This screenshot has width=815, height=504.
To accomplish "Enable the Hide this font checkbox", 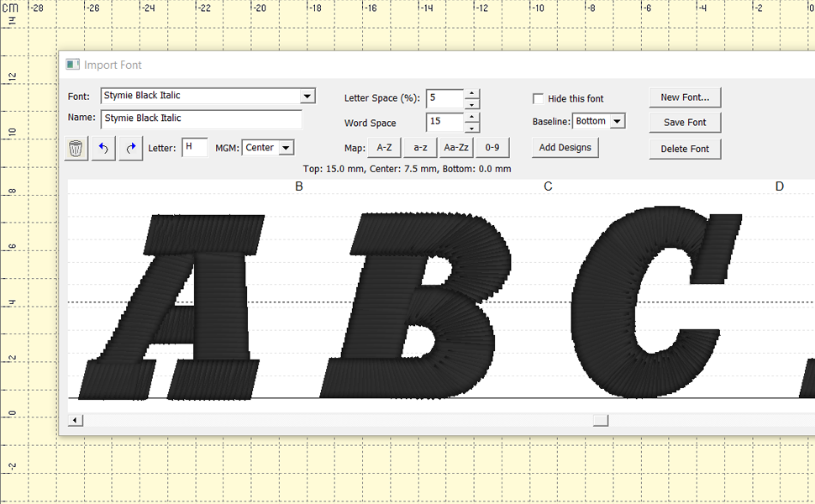I will tap(539, 98).
